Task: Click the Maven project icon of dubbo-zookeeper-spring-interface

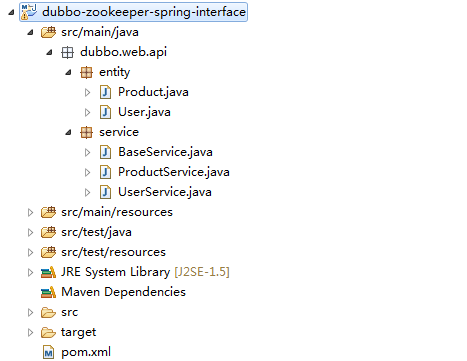Action: click(x=29, y=12)
